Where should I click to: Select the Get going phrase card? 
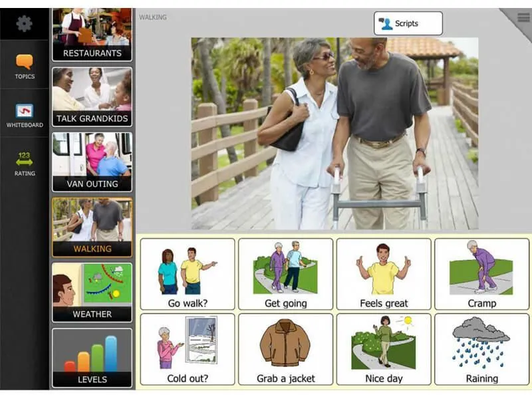coord(285,274)
